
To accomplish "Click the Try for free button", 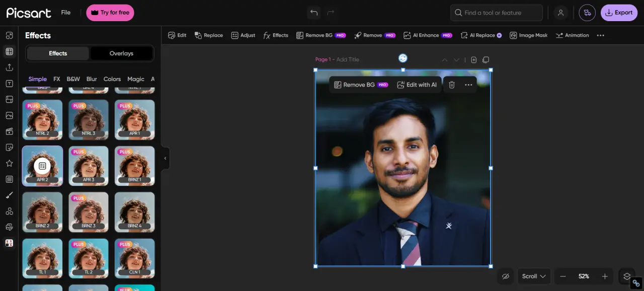I will pos(110,13).
